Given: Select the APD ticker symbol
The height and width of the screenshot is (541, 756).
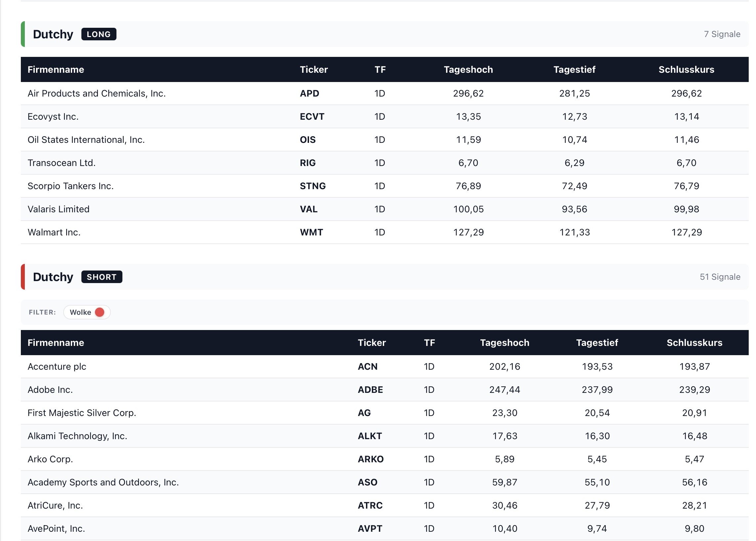Looking at the screenshot, I should [x=309, y=94].
